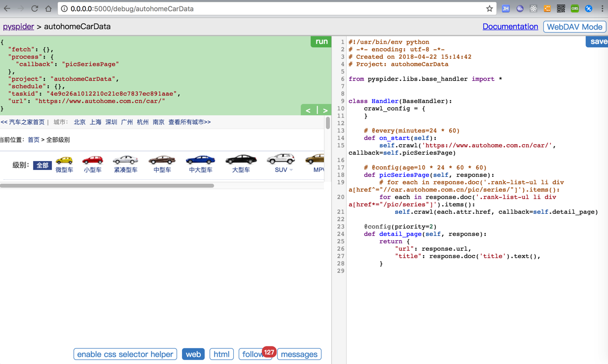Open the purple circular extension icon

pos(519,9)
